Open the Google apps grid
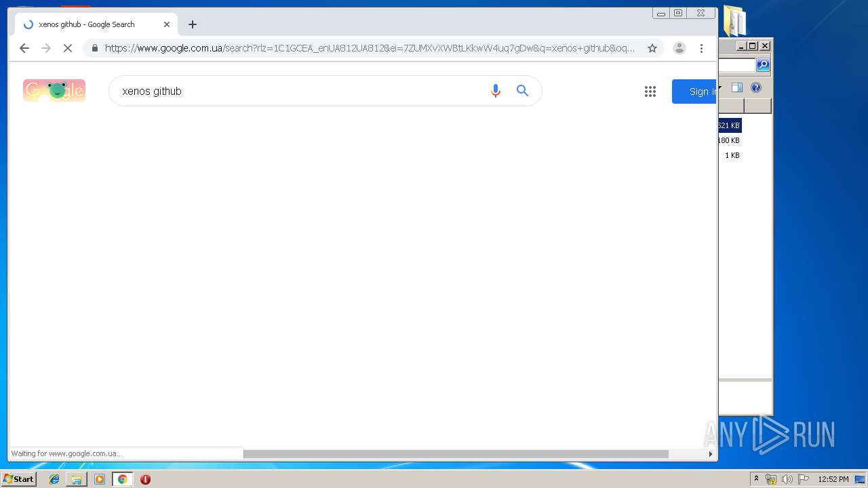The width and height of the screenshot is (868, 488). pos(650,91)
